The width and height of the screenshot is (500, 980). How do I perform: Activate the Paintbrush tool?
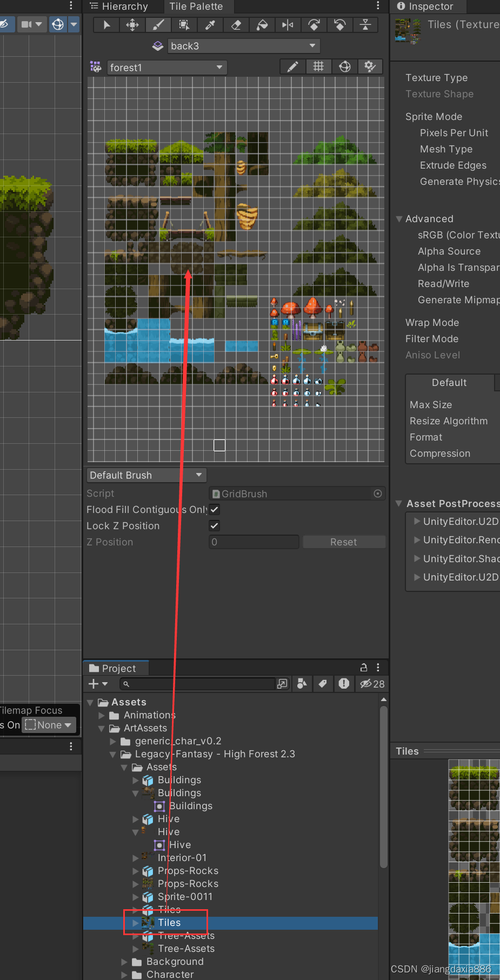(158, 25)
